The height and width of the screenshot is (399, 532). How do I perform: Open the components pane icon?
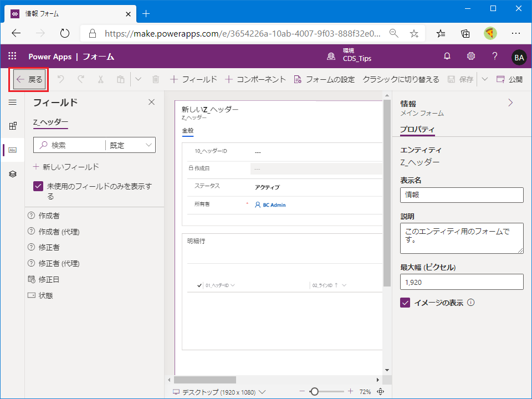pyautogui.click(x=13, y=126)
